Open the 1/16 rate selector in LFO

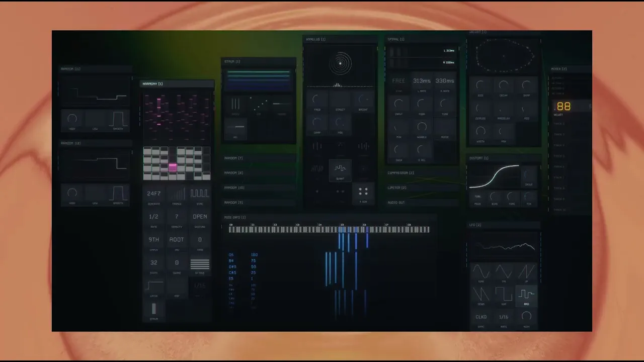pyautogui.click(x=504, y=317)
